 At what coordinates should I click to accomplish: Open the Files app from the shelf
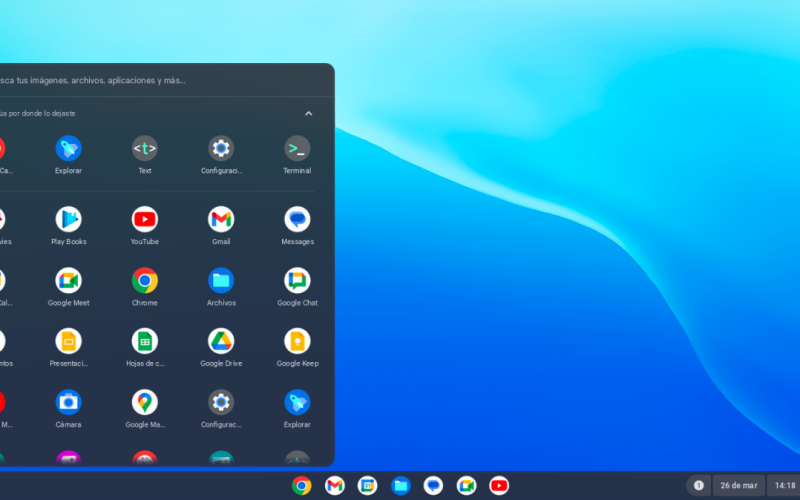(401, 486)
